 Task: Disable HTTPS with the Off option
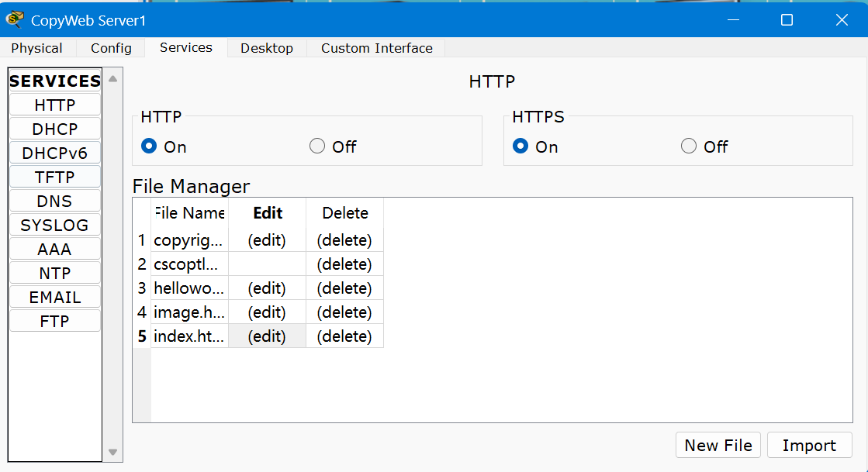click(689, 146)
